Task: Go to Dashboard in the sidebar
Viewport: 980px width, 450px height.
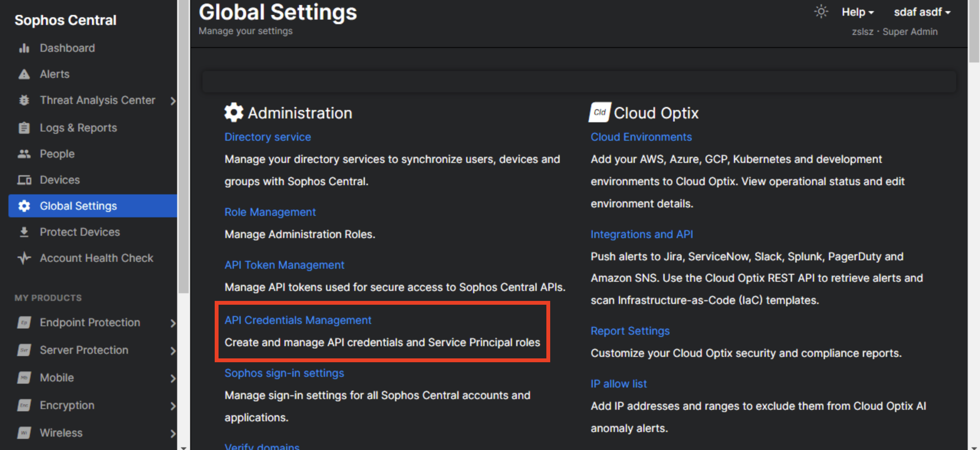Action: pos(67,48)
